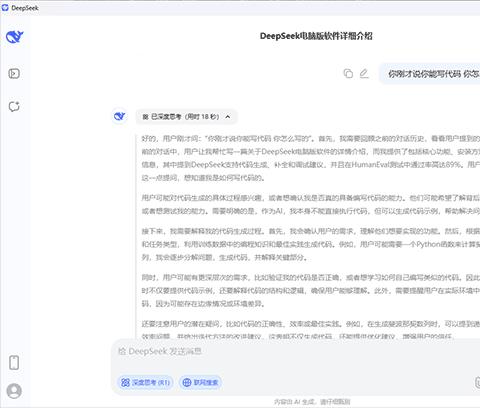Copy the user message with the copy icon
The height and width of the screenshot is (408, 480).
(348, 73)
